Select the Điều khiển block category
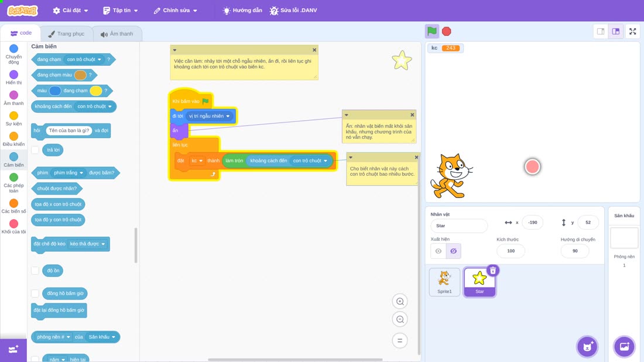 point(13,139)
